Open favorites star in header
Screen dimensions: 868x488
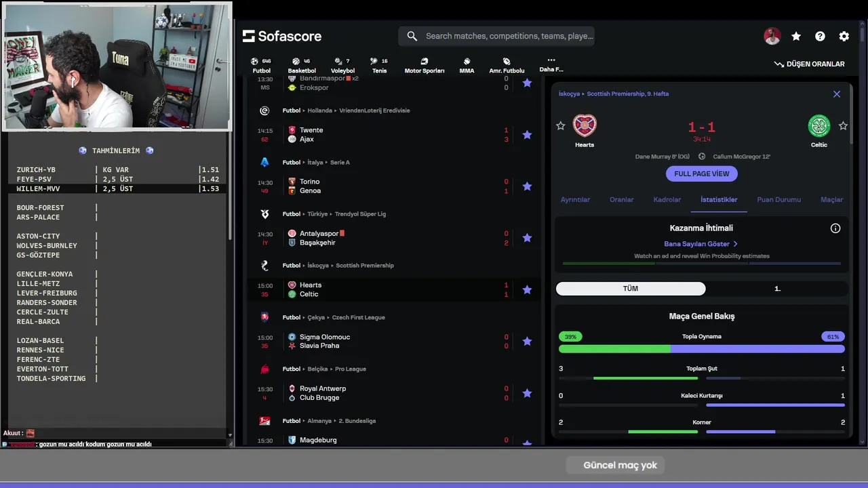click(x=796, y=37)
